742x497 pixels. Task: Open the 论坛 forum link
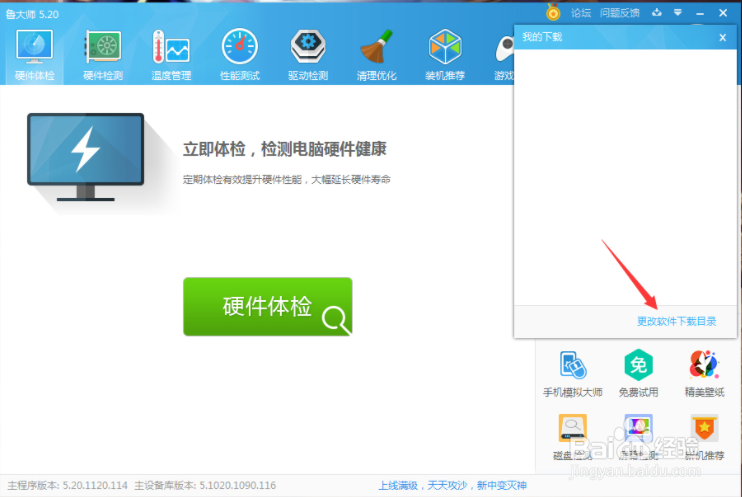[x=581, y=13]
